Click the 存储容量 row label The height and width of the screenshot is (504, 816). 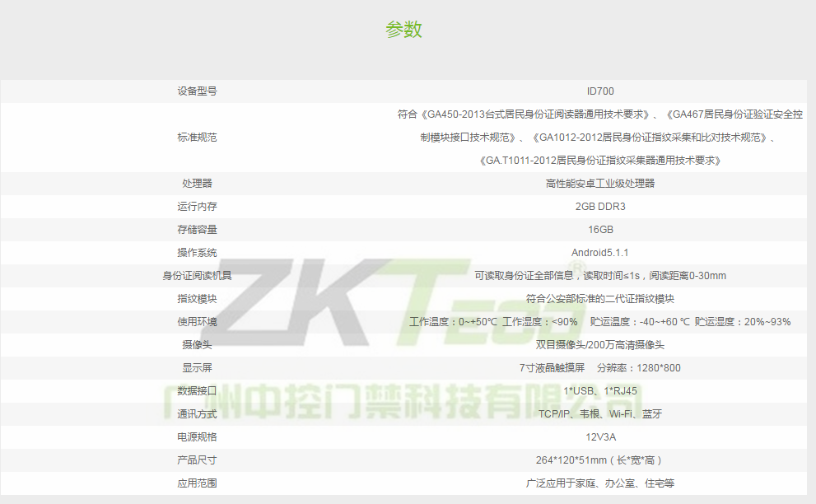197,230
